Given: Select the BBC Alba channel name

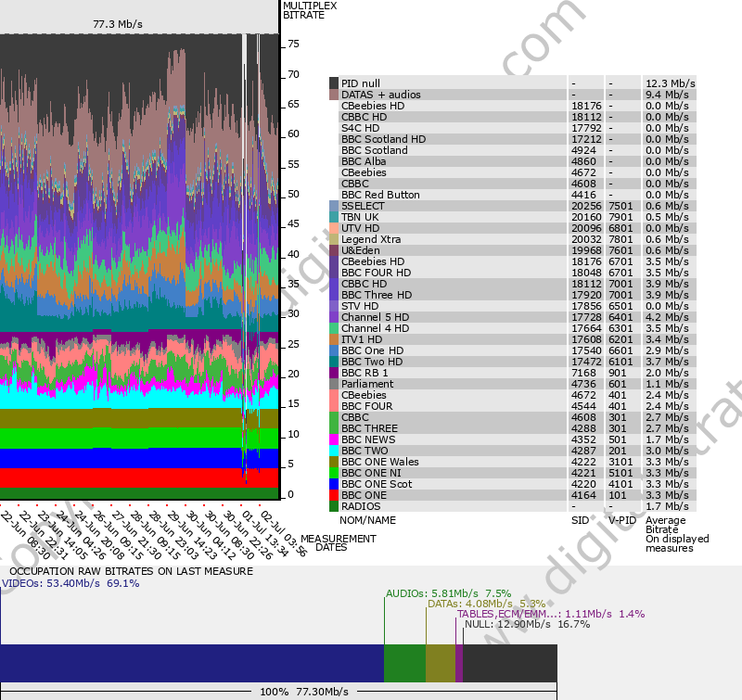Looking at the screenshot, I should point(364,161).
